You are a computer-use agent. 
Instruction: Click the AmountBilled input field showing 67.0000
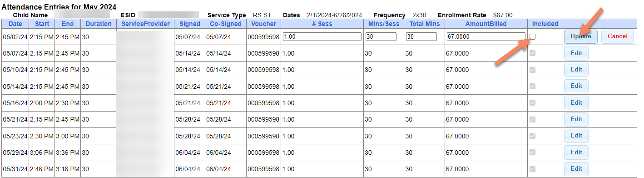[x=486, y=36]
